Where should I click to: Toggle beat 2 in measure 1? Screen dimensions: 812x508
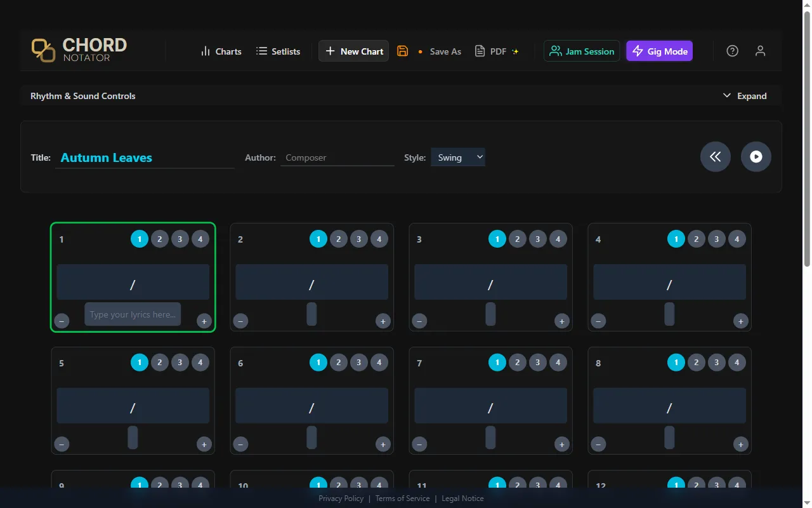pyautogui.click(x=159, y=239)
